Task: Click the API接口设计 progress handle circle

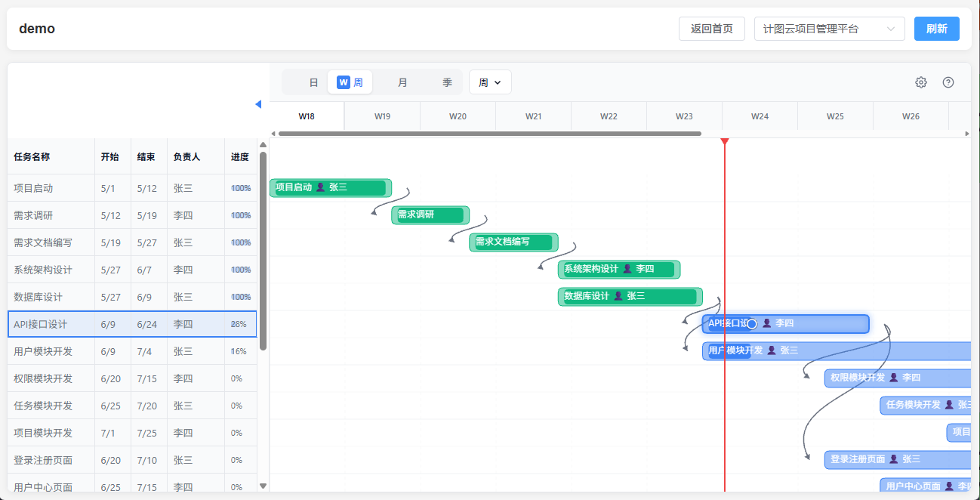Action: coord(751,323)
